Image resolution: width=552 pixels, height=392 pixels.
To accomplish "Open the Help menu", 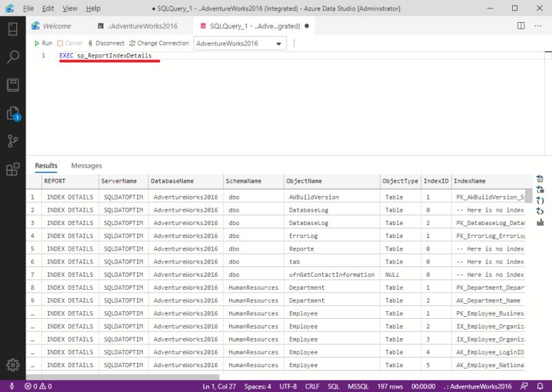I will 93,8.
